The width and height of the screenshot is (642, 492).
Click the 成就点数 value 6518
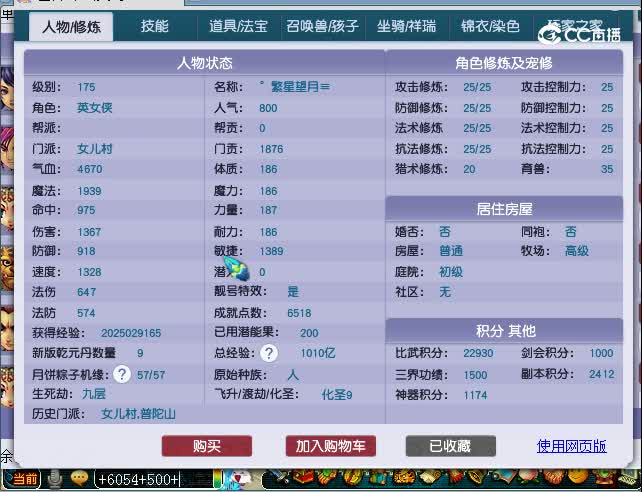coord(299,313)
